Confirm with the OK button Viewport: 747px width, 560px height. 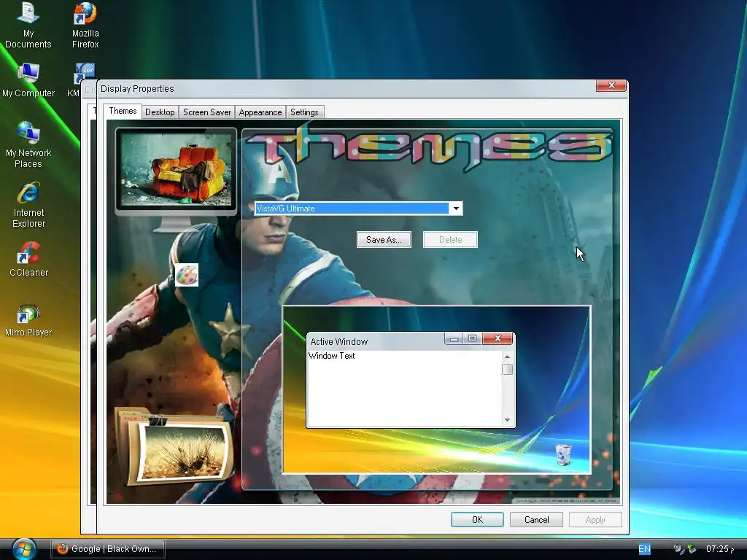(477, 519)
